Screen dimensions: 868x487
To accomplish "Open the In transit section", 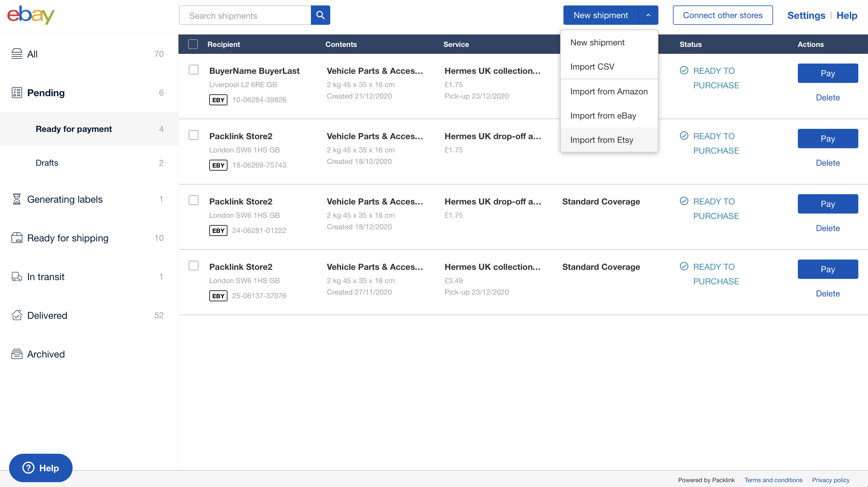I will [x=89, y=277].
